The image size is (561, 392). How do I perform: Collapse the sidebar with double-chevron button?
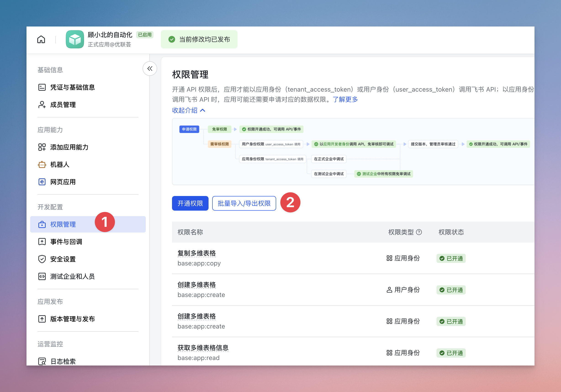150,69
